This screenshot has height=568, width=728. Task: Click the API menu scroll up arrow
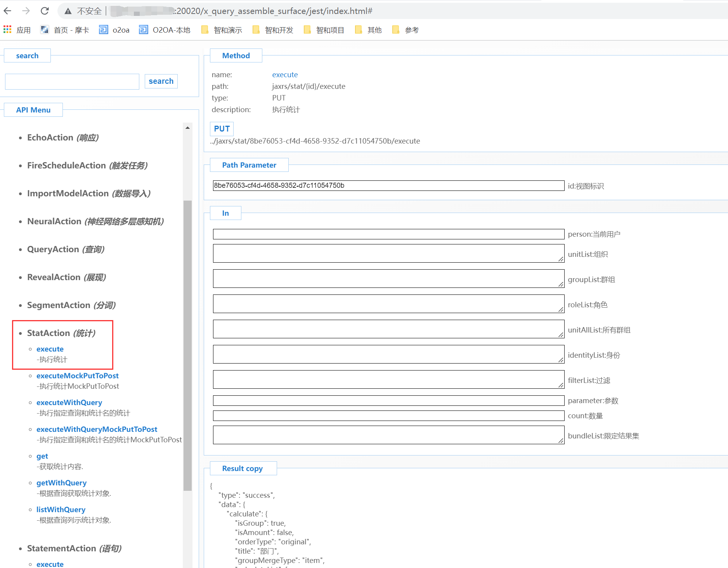(187, 128)
